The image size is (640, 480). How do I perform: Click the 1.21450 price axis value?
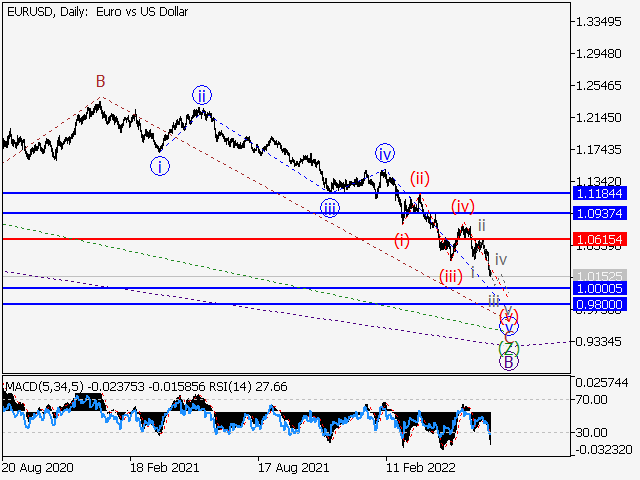[x=598, y=118]
